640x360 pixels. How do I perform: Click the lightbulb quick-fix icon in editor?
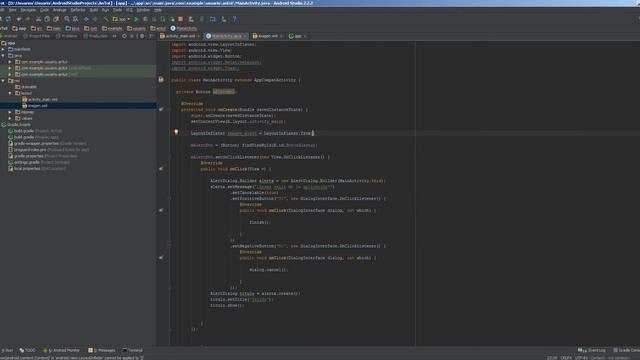(x=176, y=132)
